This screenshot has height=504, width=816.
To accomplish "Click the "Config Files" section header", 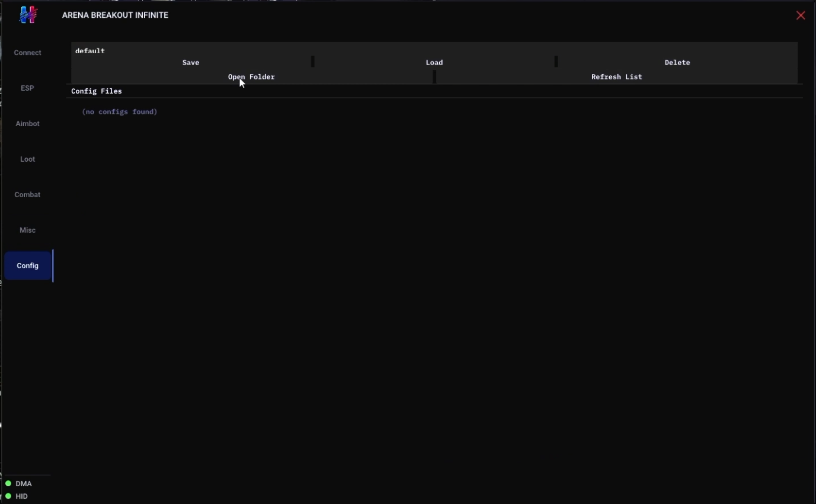I will pos(97,91).
